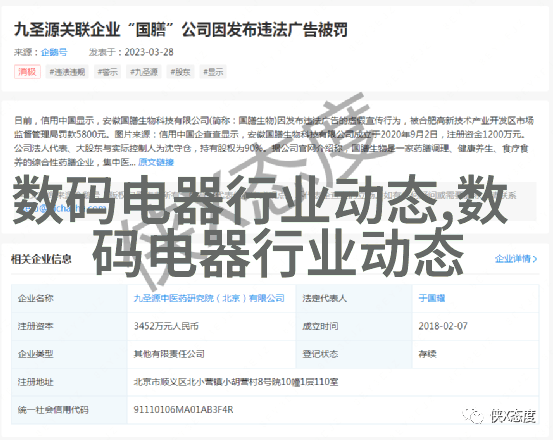Select the #股东 tag
Screen dimensions: 553x440
tap(180, 72)
